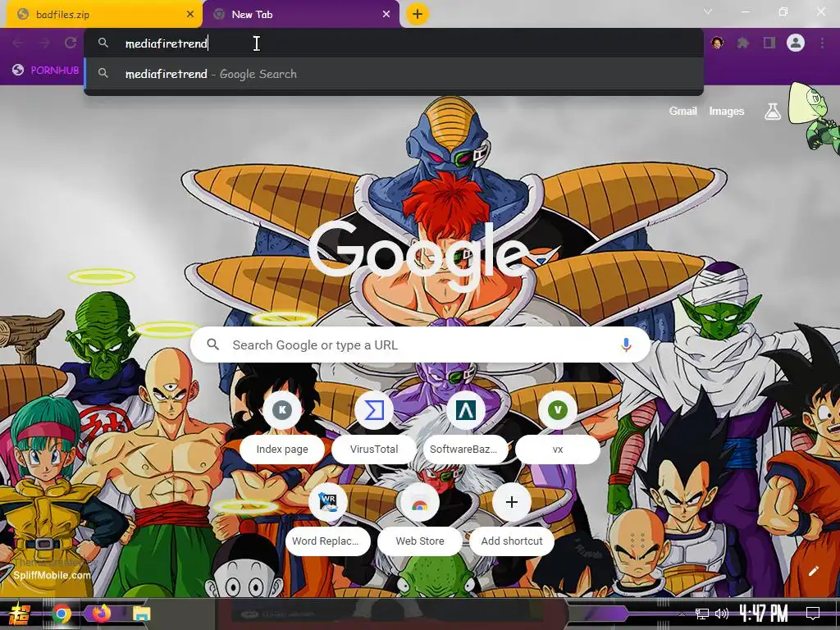Toggle the browser side panel
Screen dimensions: 840x630
[x=769, y=43]
